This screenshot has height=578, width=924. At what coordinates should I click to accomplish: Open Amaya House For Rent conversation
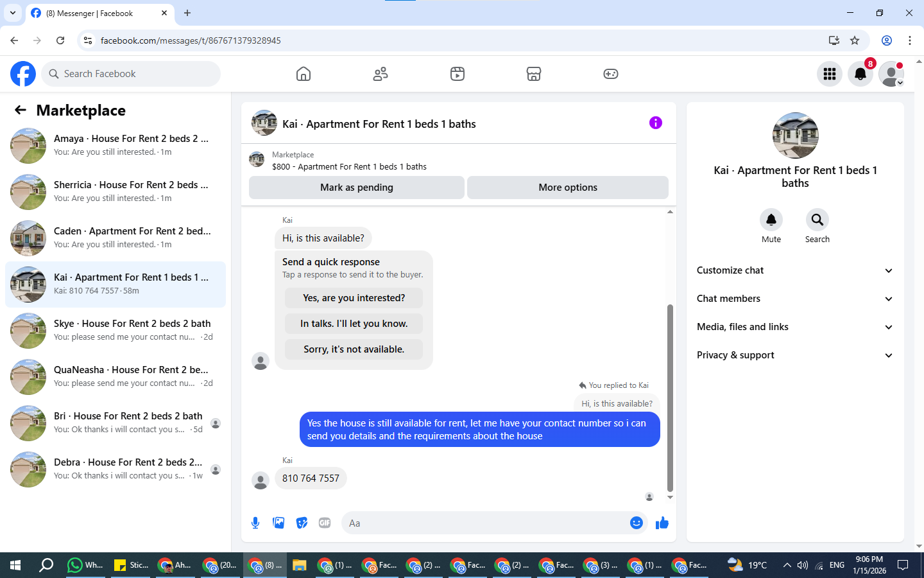pos(116,146)
